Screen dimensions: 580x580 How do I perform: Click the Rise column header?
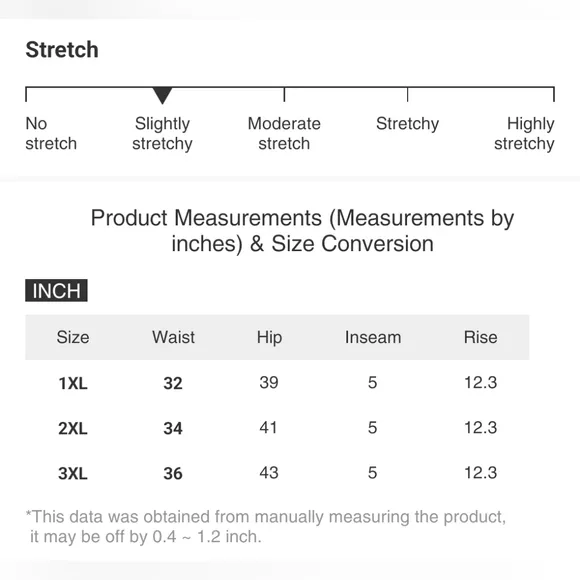(x=480, y=337)
